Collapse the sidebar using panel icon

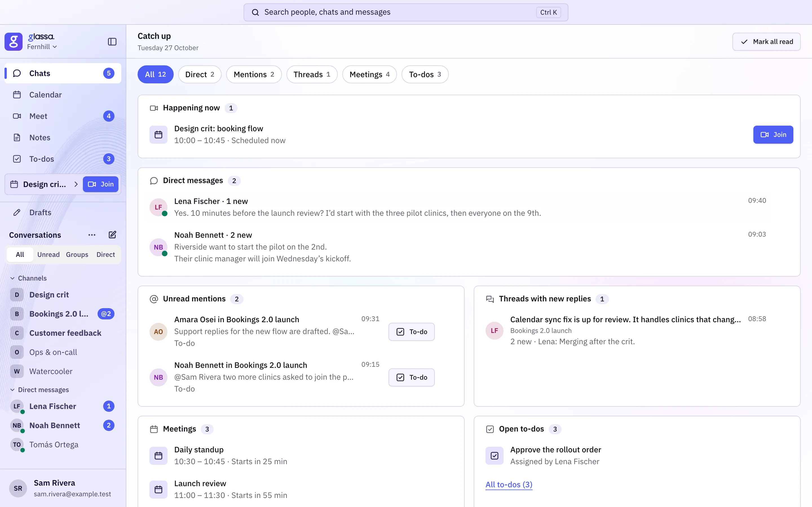(x=112, y=42)
